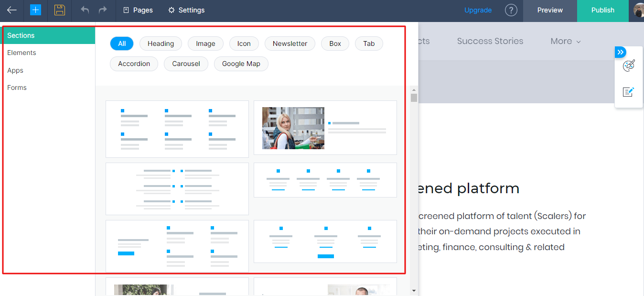Click the Publish button
This screenshot has width=644, height=296.
pyautogui.click(x=602, y=10)
